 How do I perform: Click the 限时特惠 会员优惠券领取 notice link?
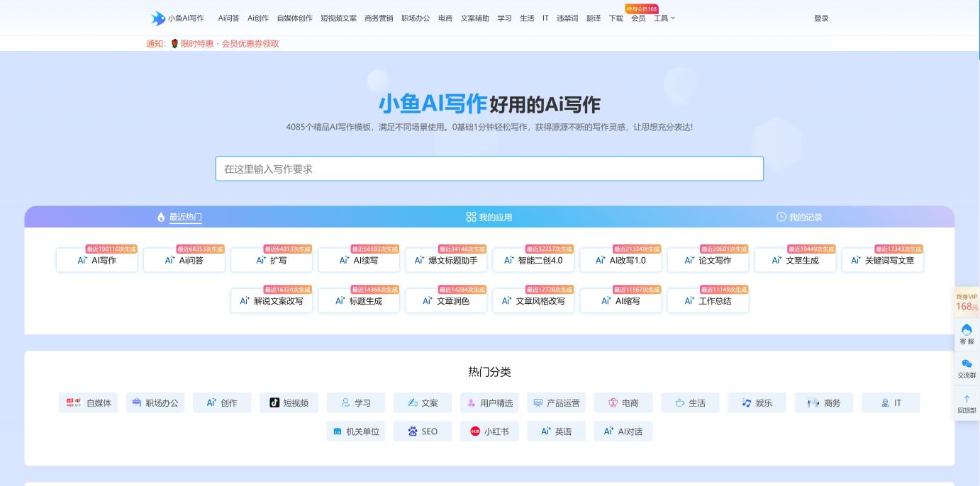point(230,44)
